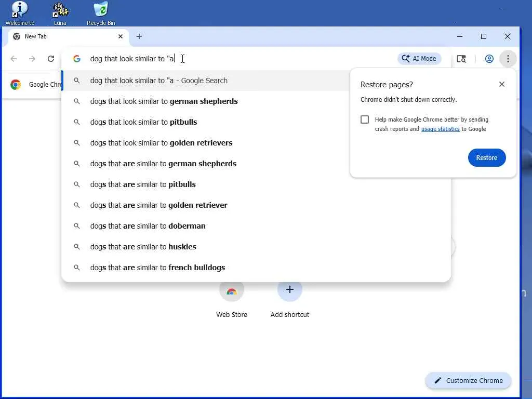Open Chrome three-dot menu
The height and width of the screenshot is (399, 532).
click(508, 59)
